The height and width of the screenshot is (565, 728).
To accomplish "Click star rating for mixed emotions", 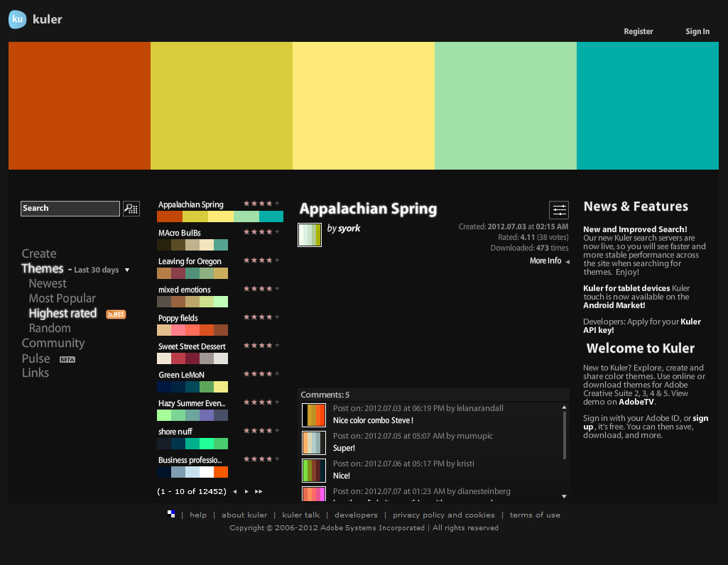I will pos(262,288).
